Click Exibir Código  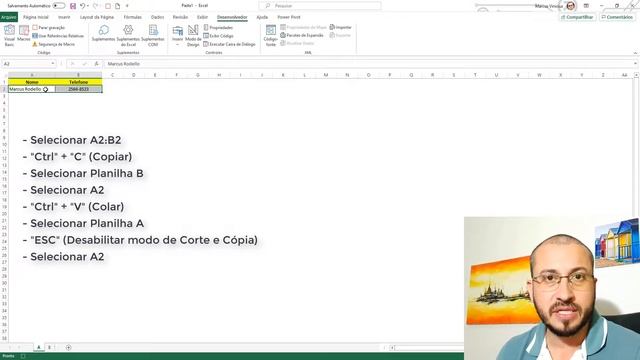(x=218, y=36)
